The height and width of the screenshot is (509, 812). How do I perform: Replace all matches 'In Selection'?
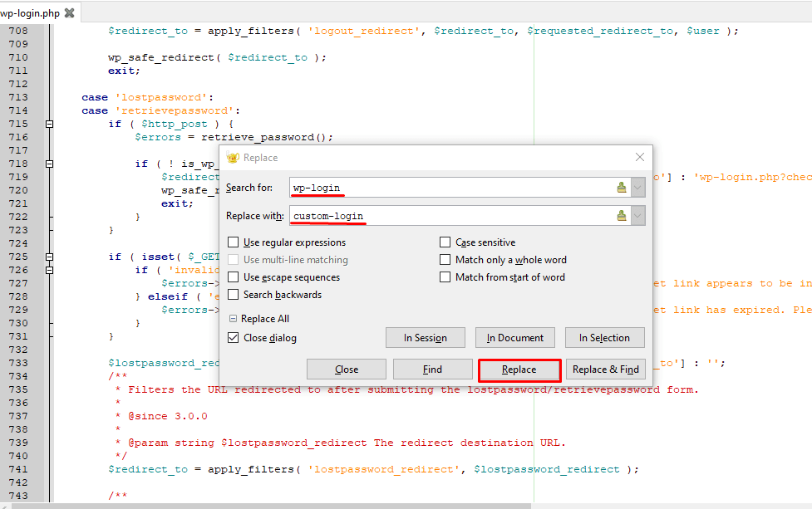coord(605,338)
